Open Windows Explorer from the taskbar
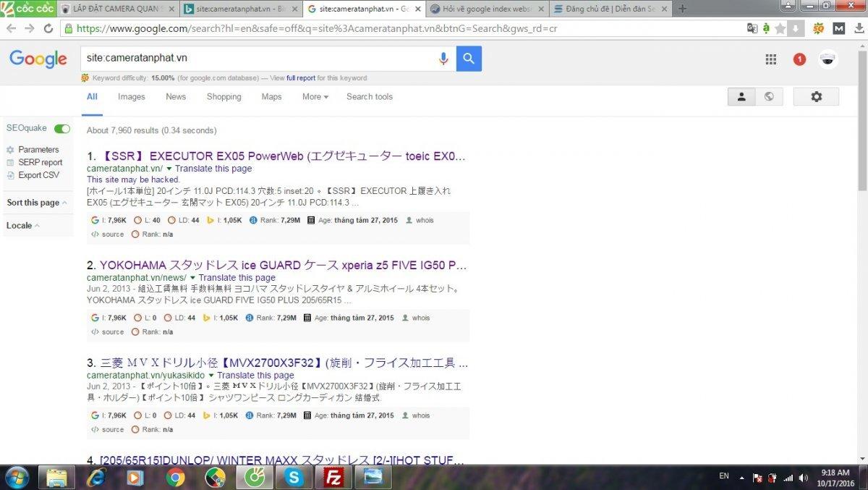868x490 pixels. [x=56, y=477]
